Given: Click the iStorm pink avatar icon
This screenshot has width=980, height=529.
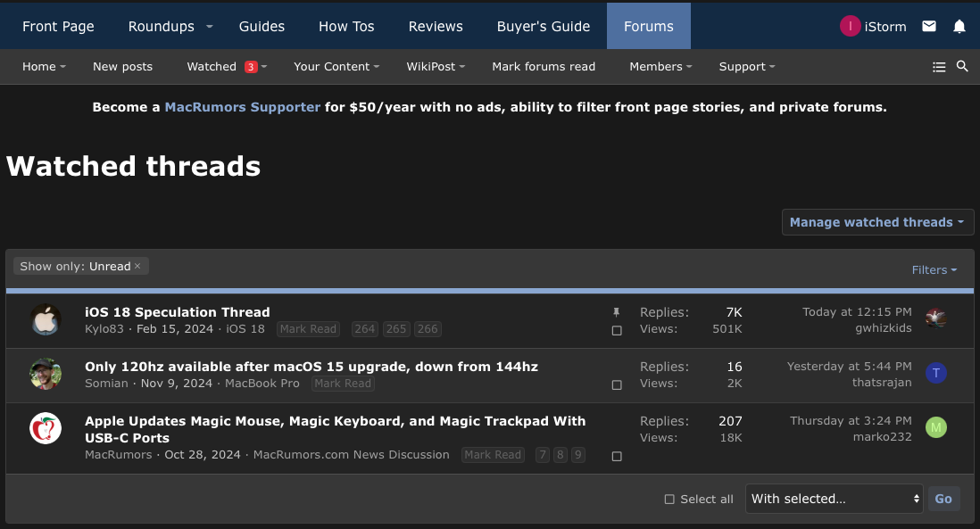Looking at the screenshot, I should pos(850,26).
